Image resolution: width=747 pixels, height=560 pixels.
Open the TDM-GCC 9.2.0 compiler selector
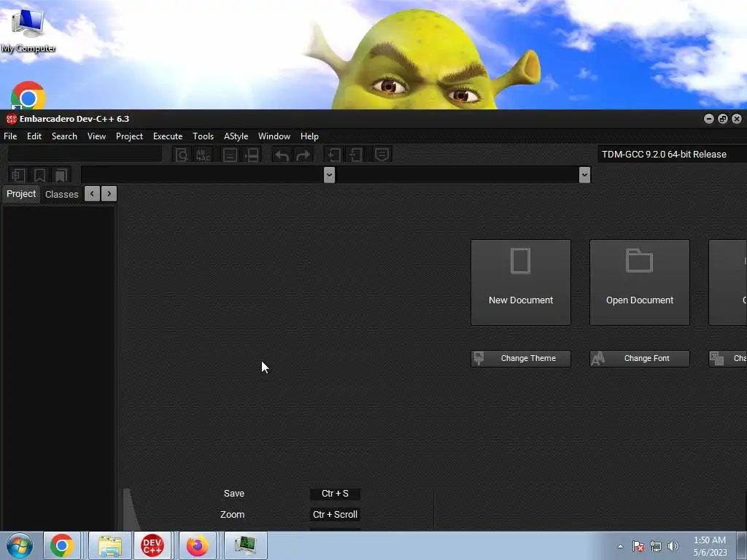pyautogui.click(x=672, y=155)
